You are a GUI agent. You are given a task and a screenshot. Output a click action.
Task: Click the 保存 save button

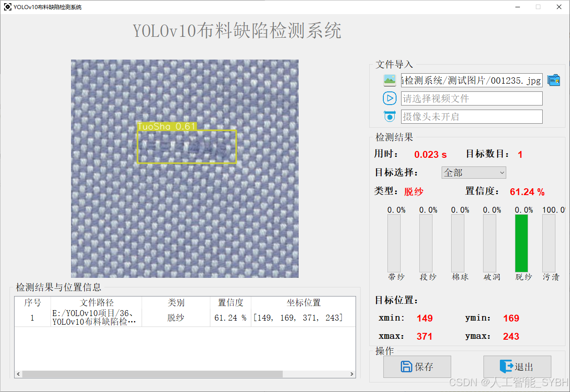[x=417, y=367]
